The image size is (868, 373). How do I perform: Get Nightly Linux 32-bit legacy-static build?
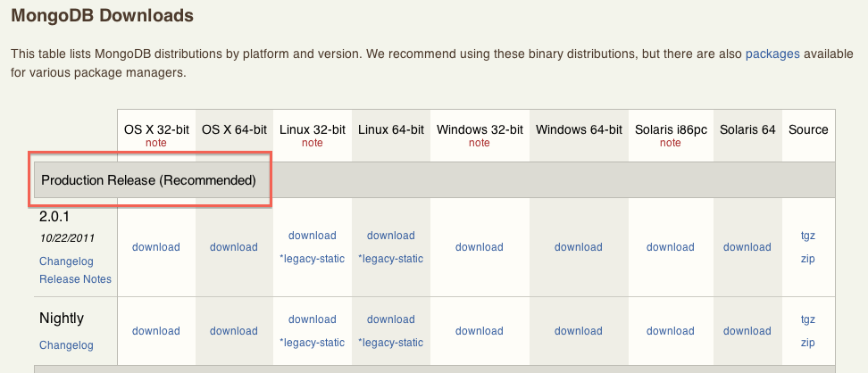coord(313,343)
